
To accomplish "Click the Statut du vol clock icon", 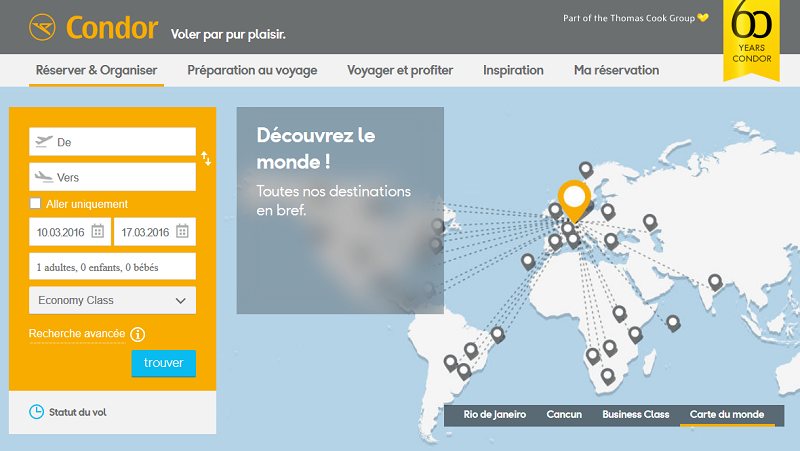I will click(x=36, y=412).
